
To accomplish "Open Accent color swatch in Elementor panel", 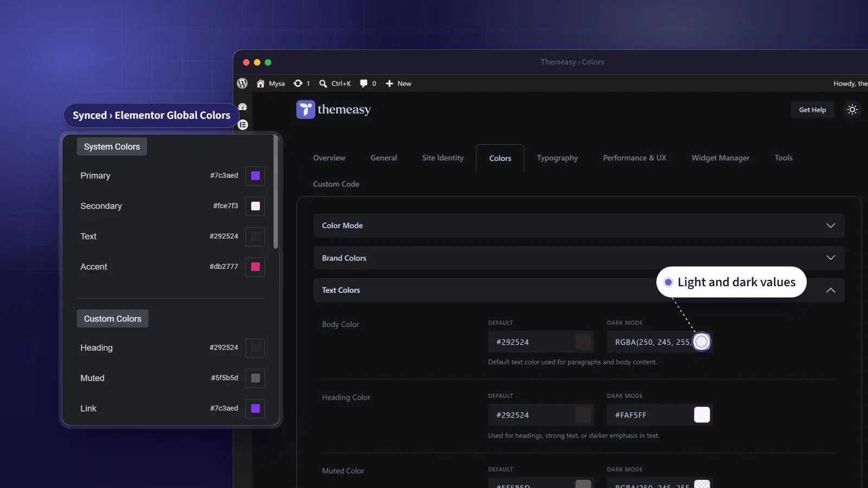I will tap(255, 267).
